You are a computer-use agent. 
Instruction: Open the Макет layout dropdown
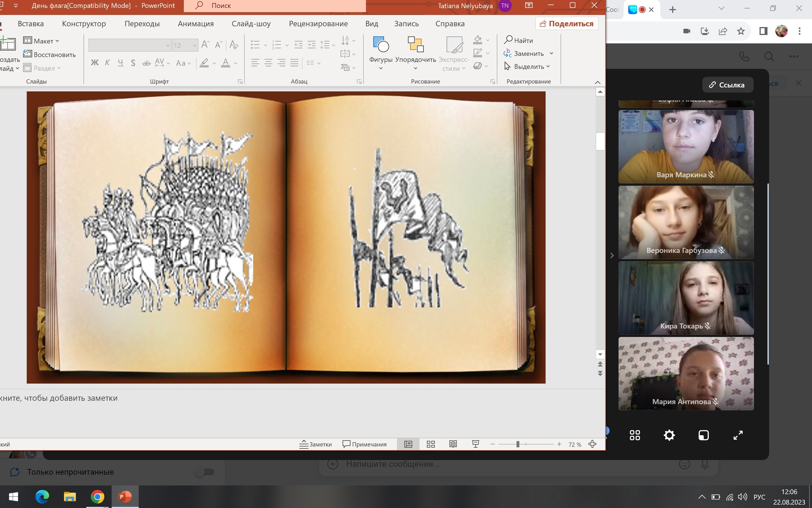(x=41, y=41)
